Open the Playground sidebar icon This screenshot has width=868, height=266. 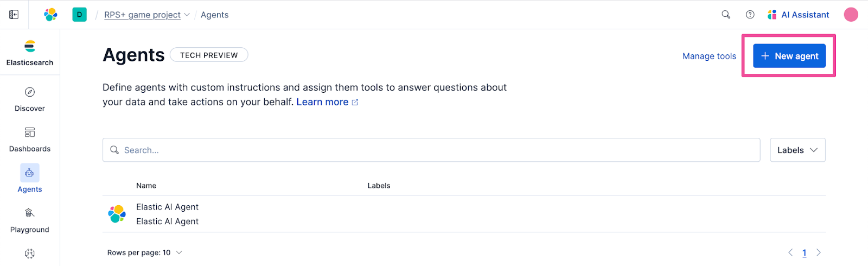[30, 213]
